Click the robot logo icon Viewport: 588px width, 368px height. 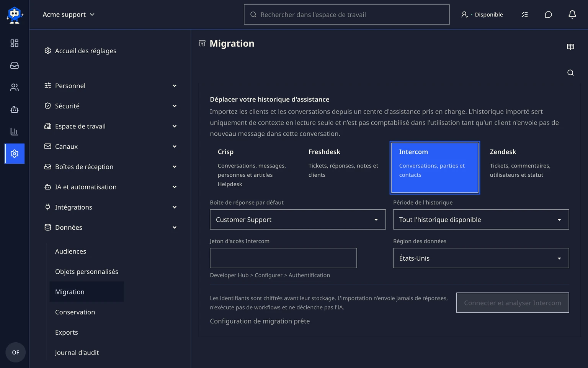15,15
